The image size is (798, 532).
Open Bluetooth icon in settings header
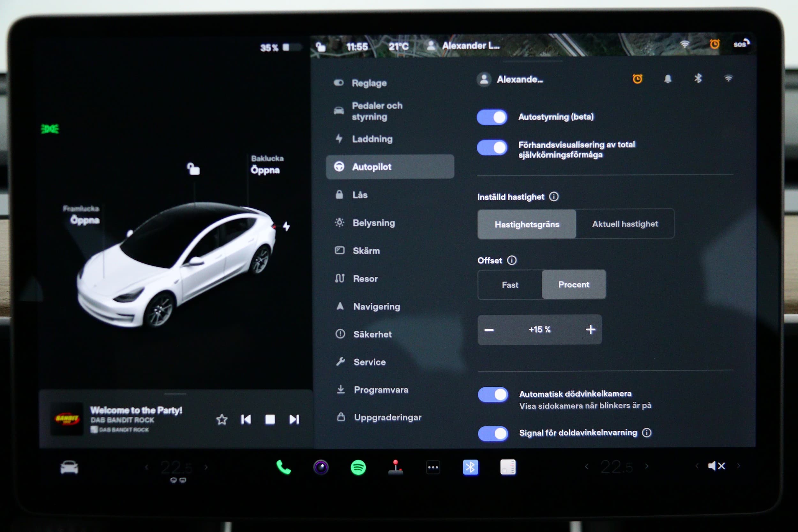[698, 79]
